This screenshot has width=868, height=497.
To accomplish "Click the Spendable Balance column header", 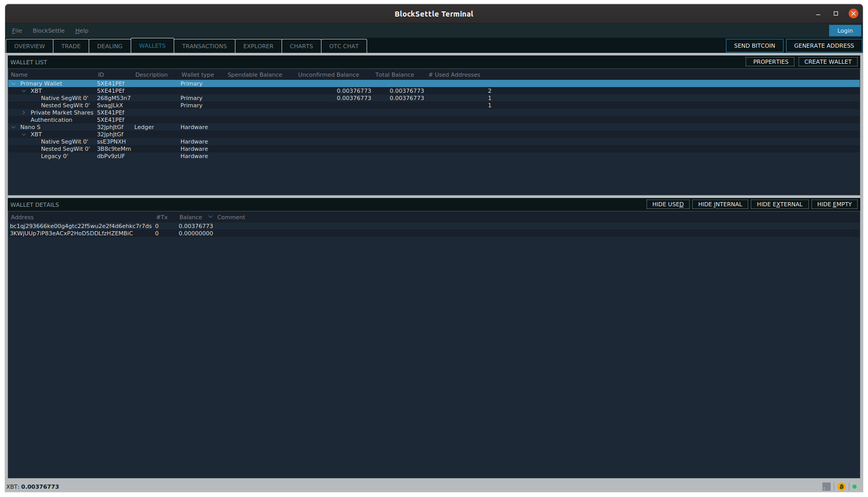I will pyautogui.click(x=255, y=75).
